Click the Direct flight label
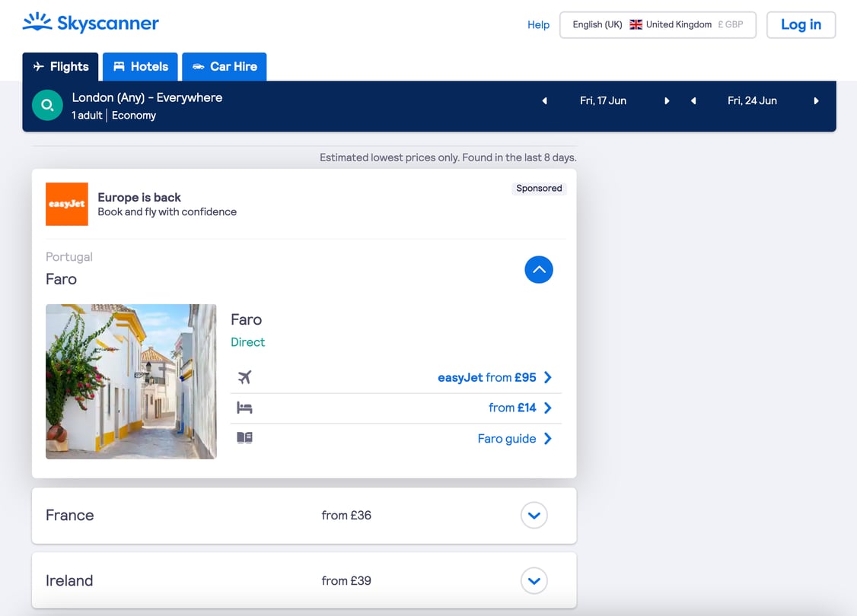The image size is (857, 616). [x=247, y=342]
